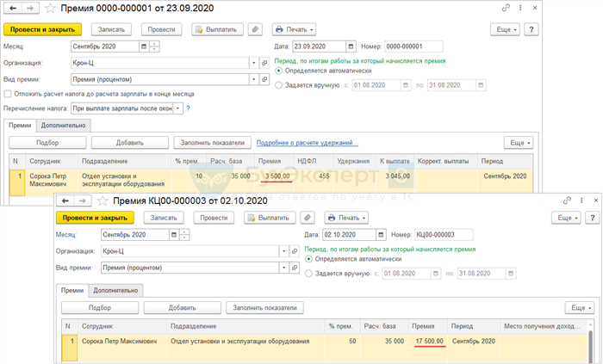Open Вид премии record in top window

[x=264, y=79]
